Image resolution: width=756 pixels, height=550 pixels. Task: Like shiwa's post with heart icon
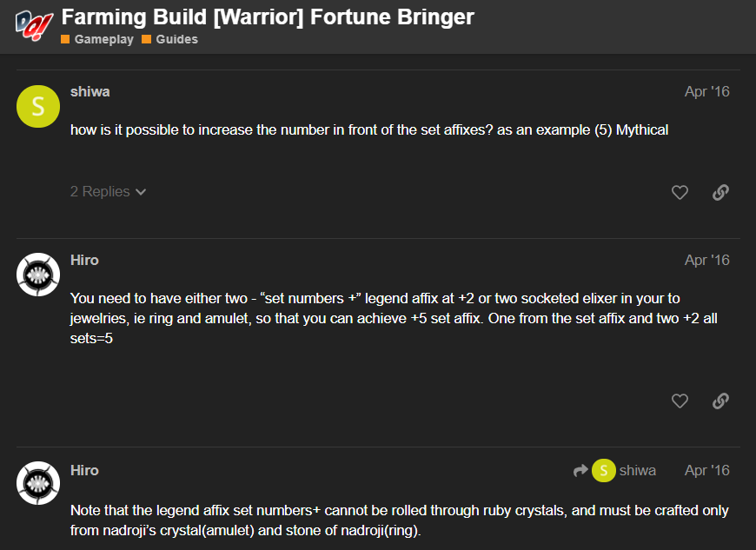[x=680, y=192]
